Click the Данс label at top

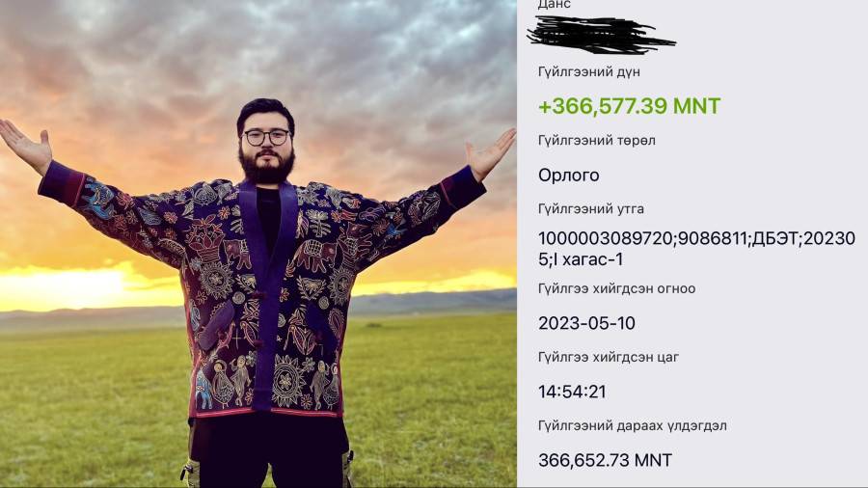[x=555, y=5]
